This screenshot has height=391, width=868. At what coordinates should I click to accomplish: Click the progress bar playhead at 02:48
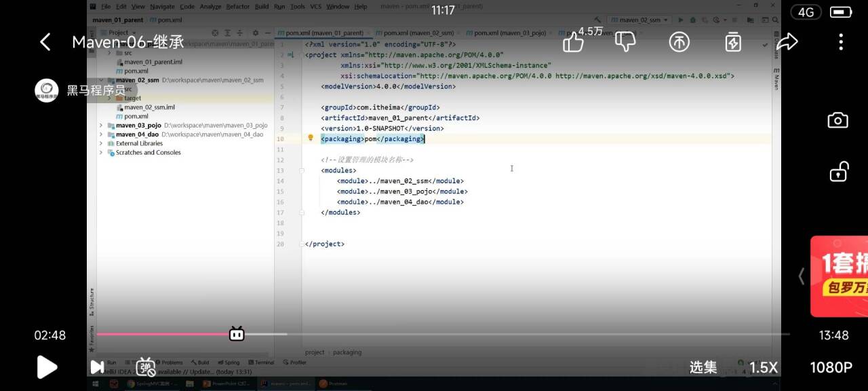pyautogui.click(x=236, y=333)
